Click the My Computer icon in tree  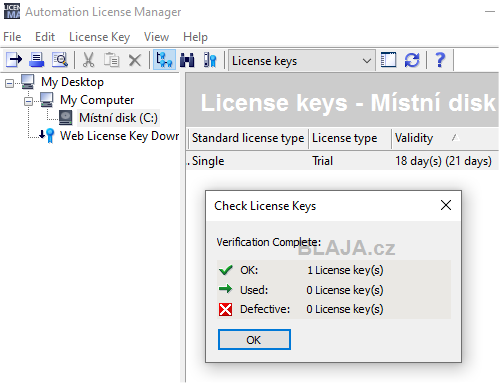point(47,100)
